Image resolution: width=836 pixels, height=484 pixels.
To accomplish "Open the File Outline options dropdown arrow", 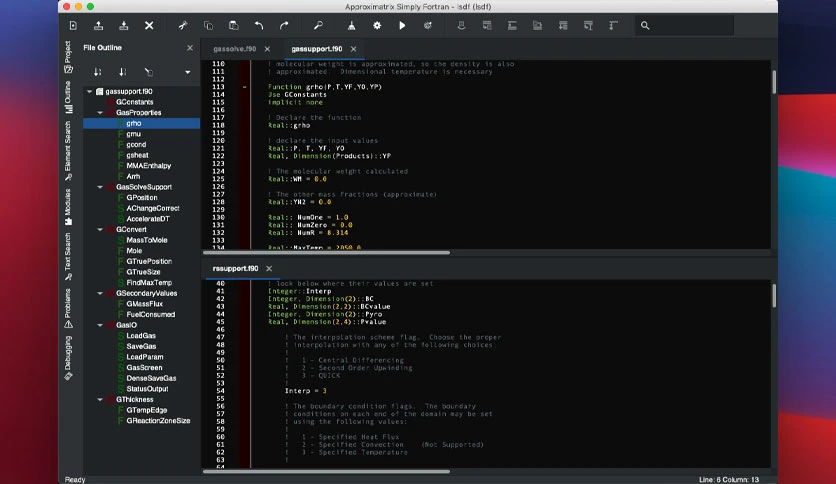I will (188, 72).
